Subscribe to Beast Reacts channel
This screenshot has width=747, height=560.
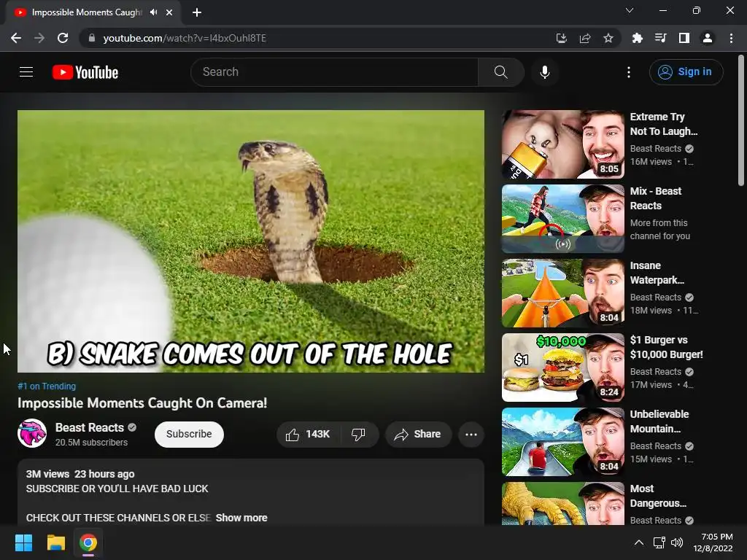[189, 435]
